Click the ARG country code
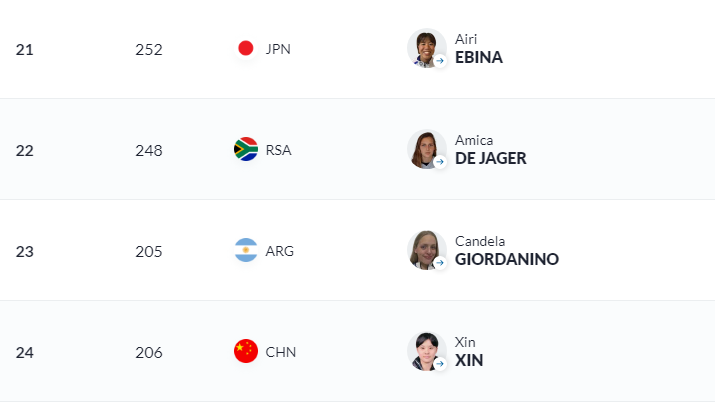 click(280, 251)
